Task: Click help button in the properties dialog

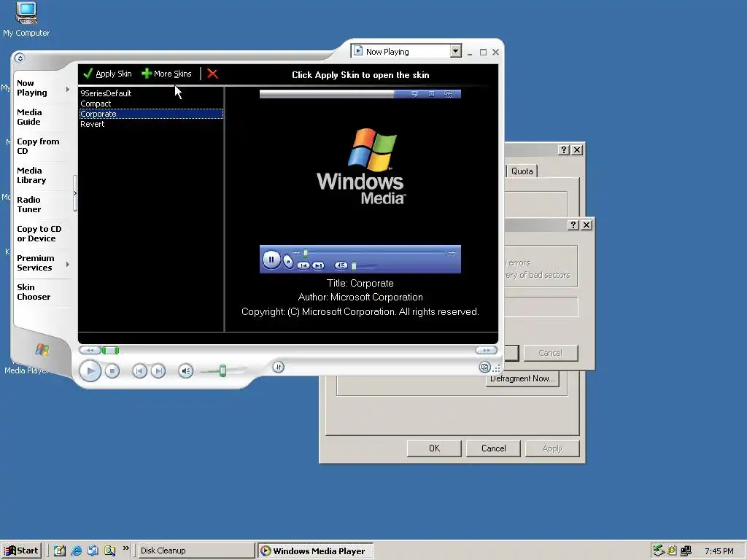Action: pos(564,150)
